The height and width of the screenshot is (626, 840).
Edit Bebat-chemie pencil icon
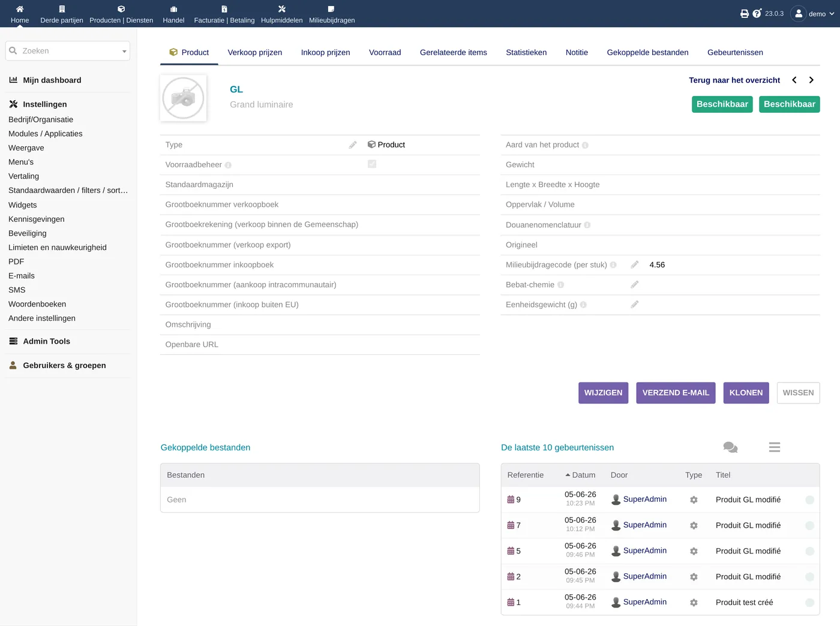pyautogui.click(x=635, y=285)
